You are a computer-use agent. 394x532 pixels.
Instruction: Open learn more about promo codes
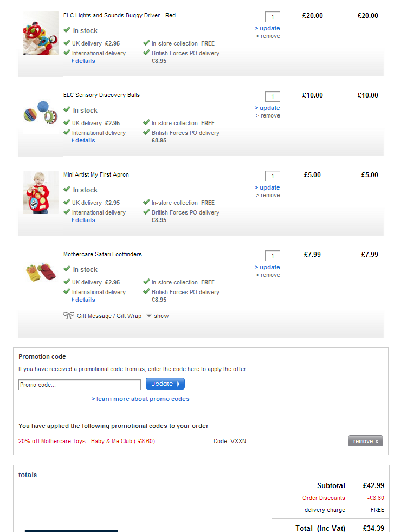click(140, 399)
